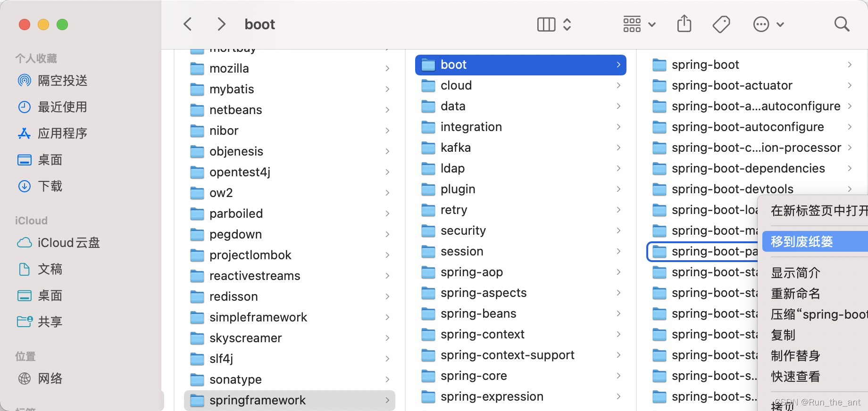
Task: Select the objenesis folder
Action: coord(289,151)
